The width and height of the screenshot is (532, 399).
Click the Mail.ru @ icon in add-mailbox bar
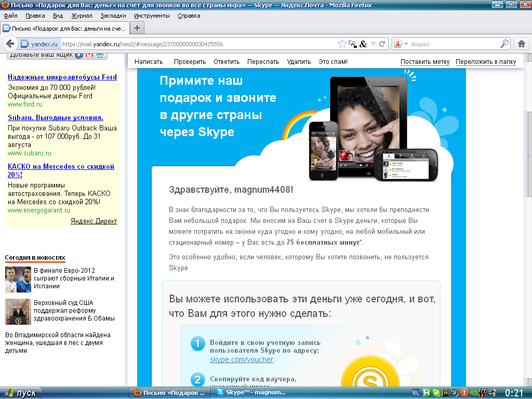pyautogui.click(x=79, y=55)
